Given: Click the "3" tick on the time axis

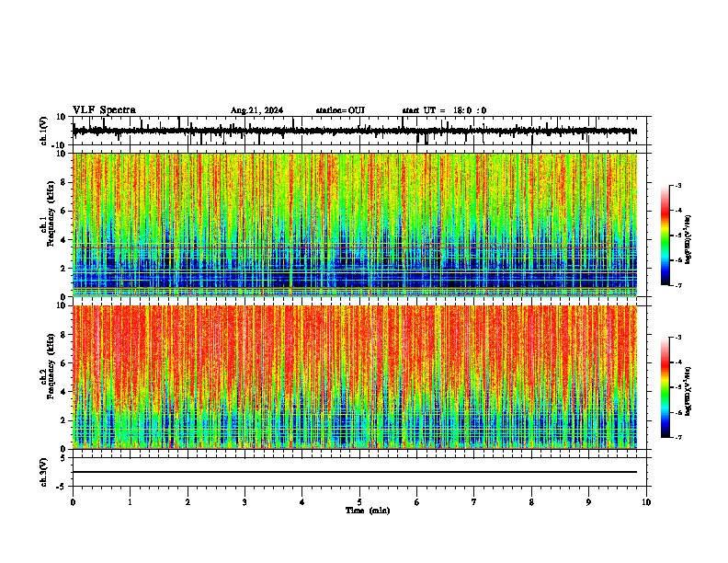Looking at the screenshot, I should coord(245,502).
